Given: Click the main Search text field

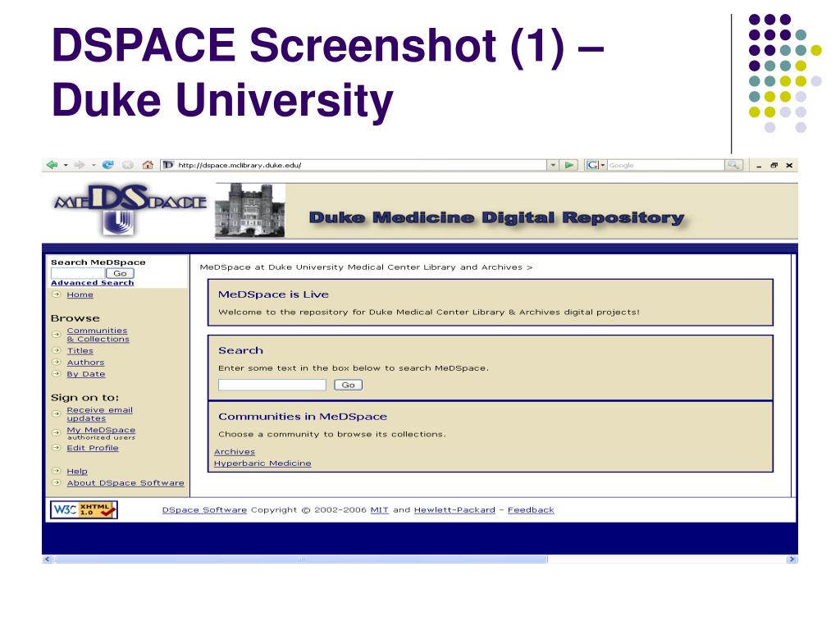Looking at the screenshot, I should 272,385.
